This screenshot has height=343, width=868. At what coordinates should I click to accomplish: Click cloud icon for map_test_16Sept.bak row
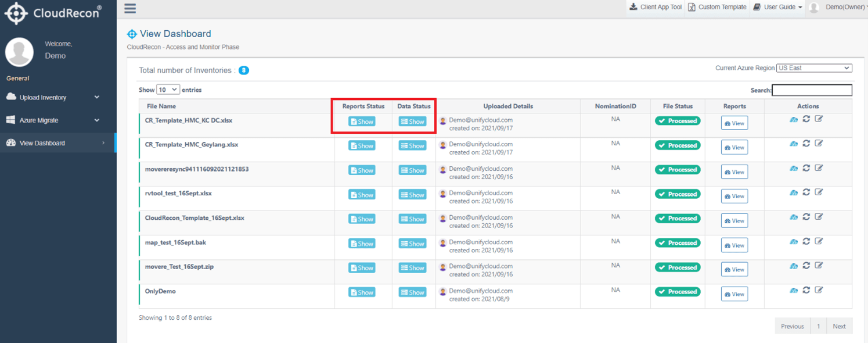coord(794,241)
